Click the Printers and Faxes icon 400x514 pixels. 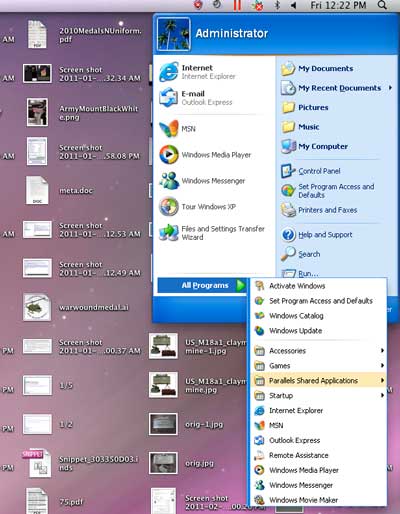point(288,210)
